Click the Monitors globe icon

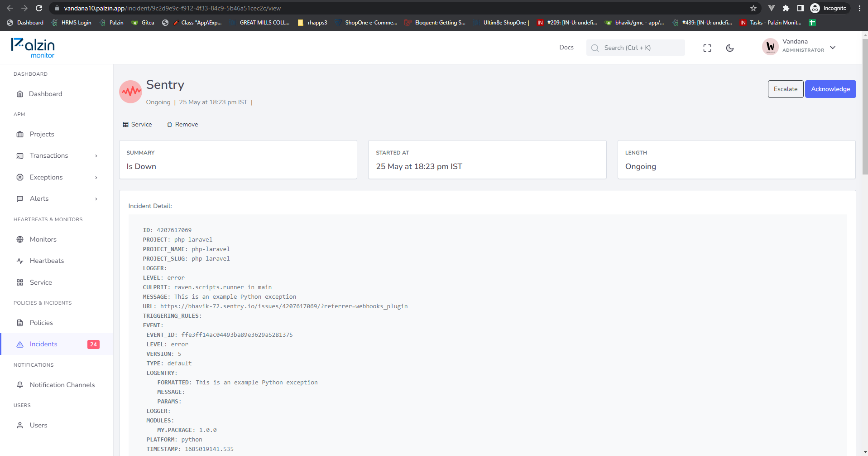[x=20, y=239]
